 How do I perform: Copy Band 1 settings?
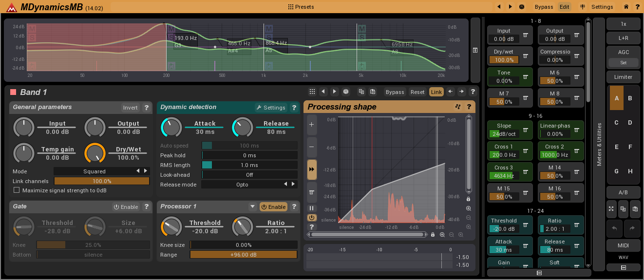pyautogui.click(x=361, y=92)
